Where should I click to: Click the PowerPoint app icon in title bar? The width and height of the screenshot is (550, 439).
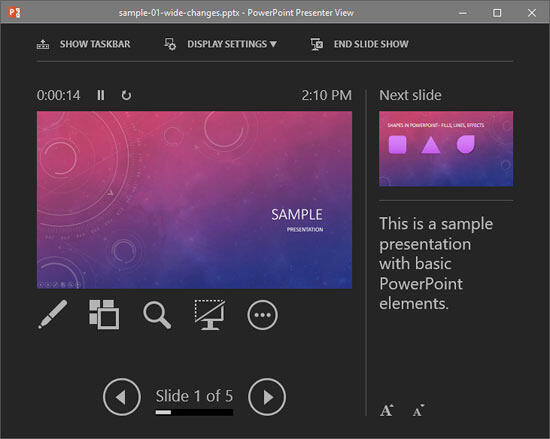tap(14, 13)
